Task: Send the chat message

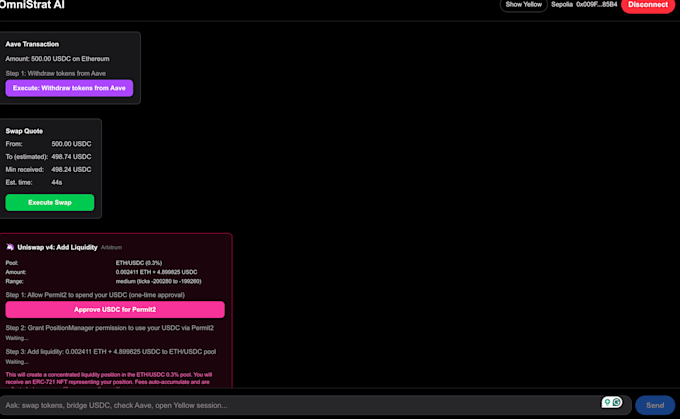Action: click(655, 405)
